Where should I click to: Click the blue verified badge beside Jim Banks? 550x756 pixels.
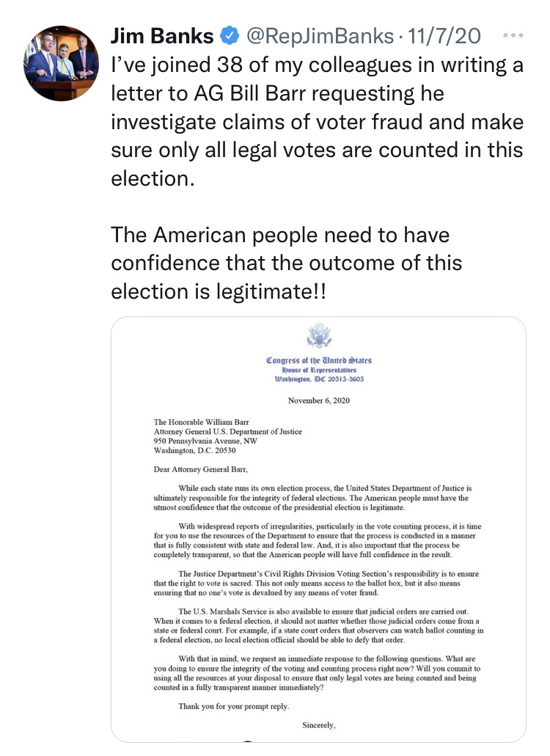(x=230, y=35)
